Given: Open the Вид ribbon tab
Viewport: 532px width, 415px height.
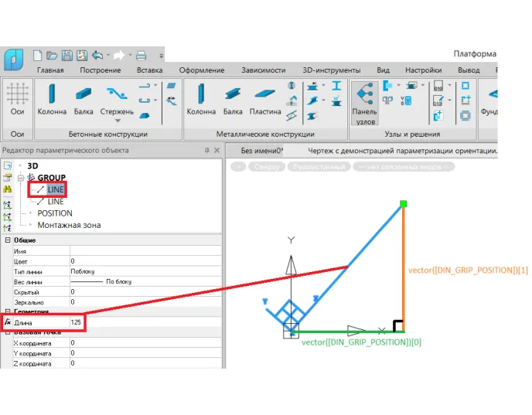Looking at the screenshot, I should 383,70.
